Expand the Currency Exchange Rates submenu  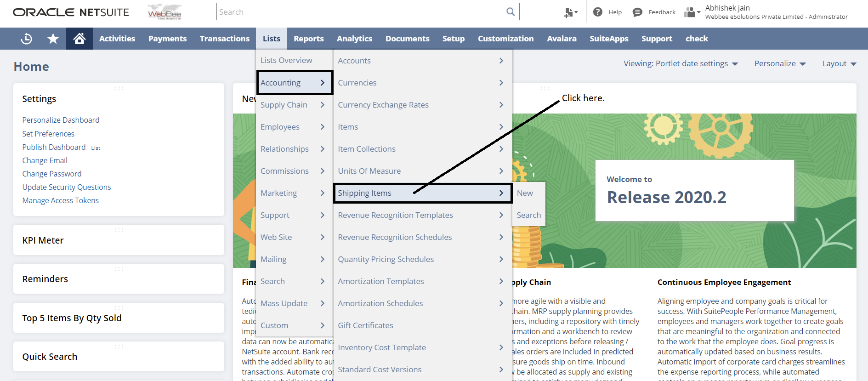[x=423, y=105]
